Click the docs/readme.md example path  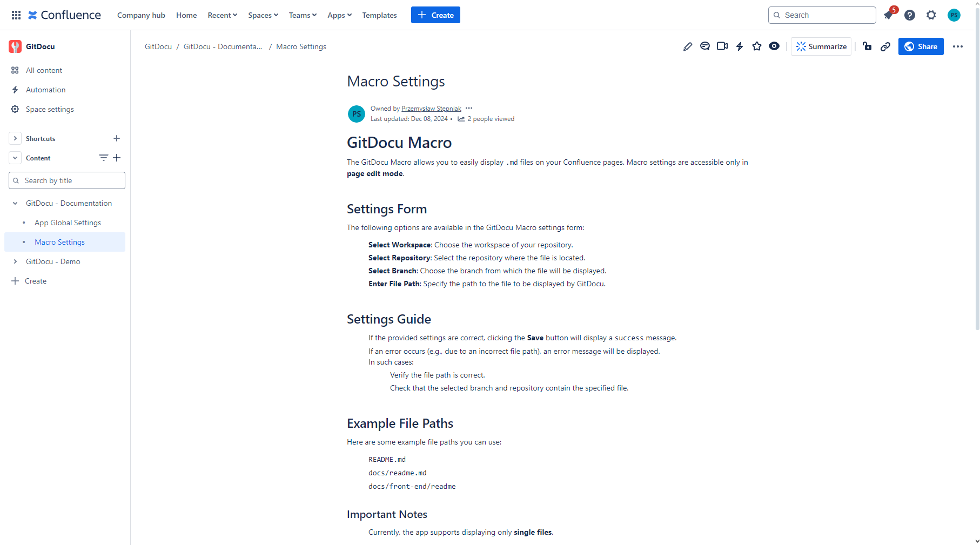click(398, 473)
